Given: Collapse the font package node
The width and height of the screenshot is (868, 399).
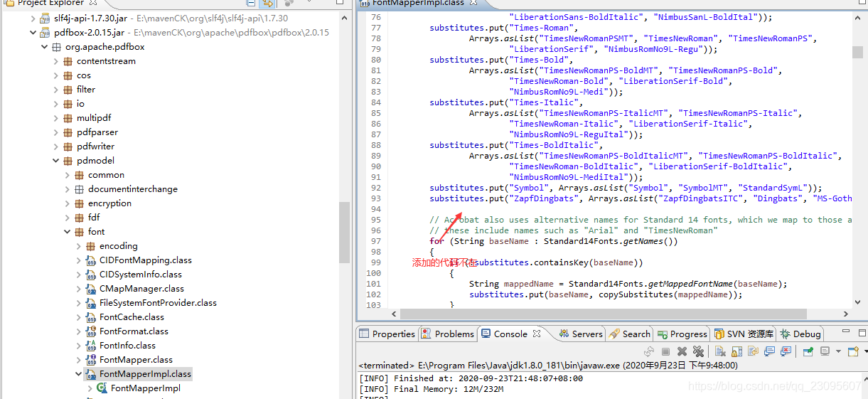Looking at the screenshot, I should (x=67, y=232).
